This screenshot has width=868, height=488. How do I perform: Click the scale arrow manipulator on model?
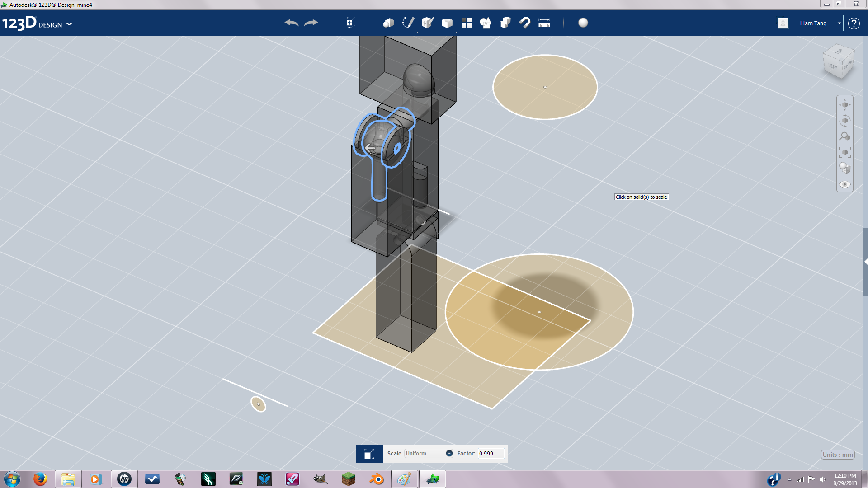(370, 148)
